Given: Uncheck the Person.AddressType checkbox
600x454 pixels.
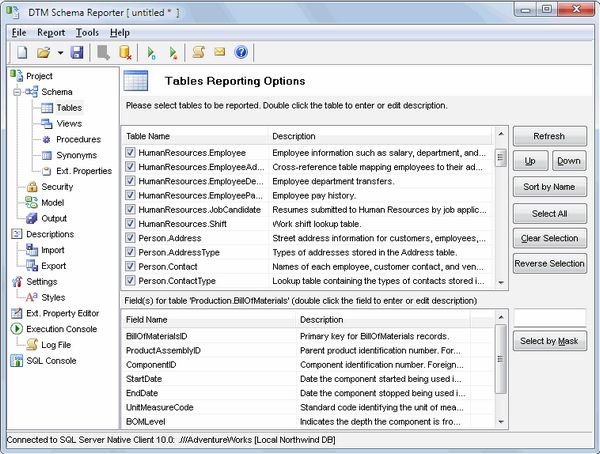Looking at the screenshot, I should click(130, 252).
